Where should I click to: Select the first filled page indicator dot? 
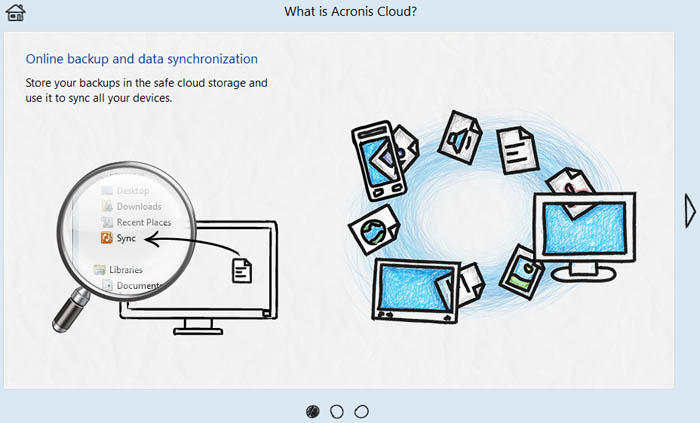pos(313,411)
